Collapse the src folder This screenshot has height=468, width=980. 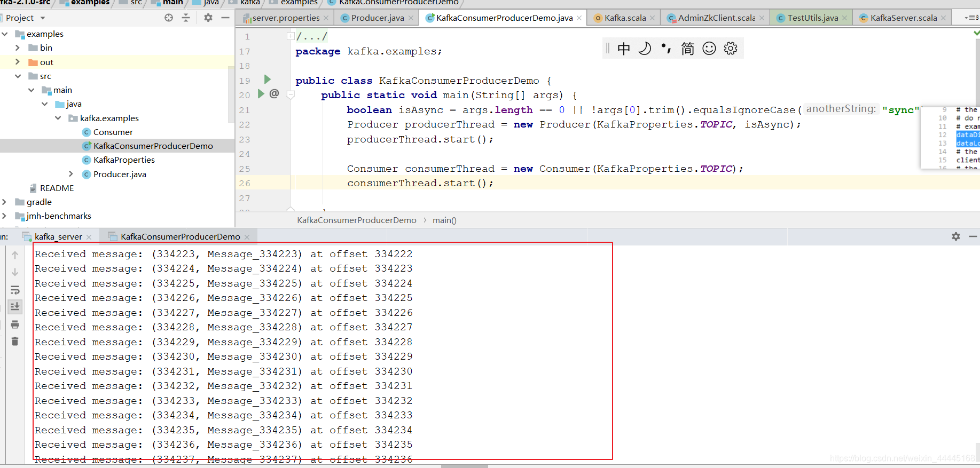(x=18, y=76)
